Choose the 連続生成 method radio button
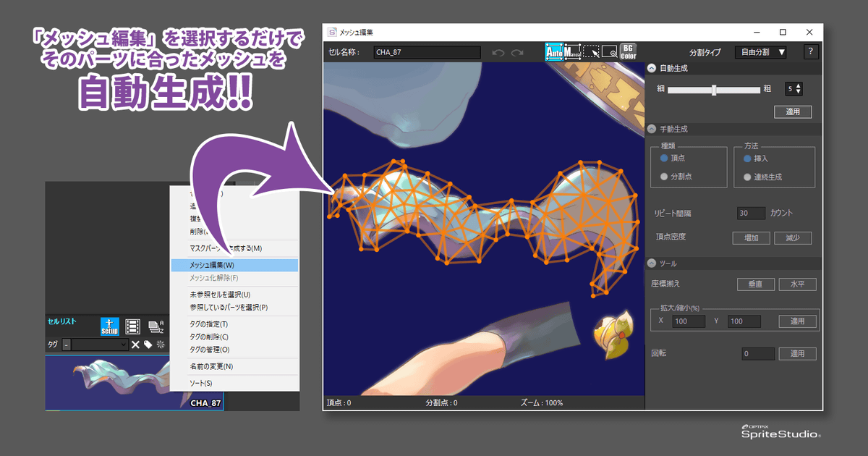Image resolution: width=868 pixels, height=456 pixels. pos(747,177)
